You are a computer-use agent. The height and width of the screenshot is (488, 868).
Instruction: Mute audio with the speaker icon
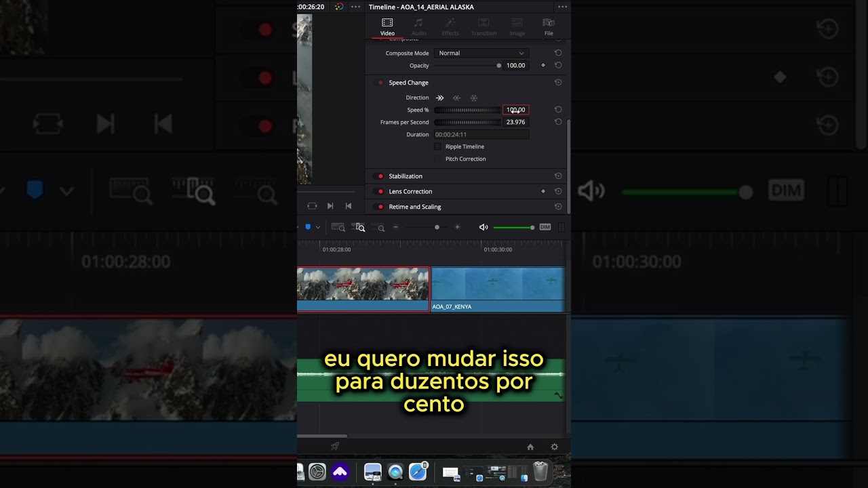[484, 227]
